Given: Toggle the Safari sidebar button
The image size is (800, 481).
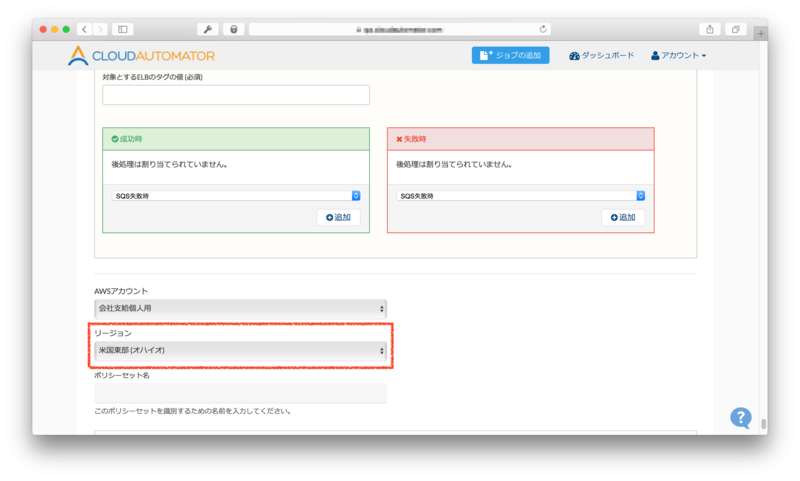Looking at the screenshot, I should coord(122,29).
